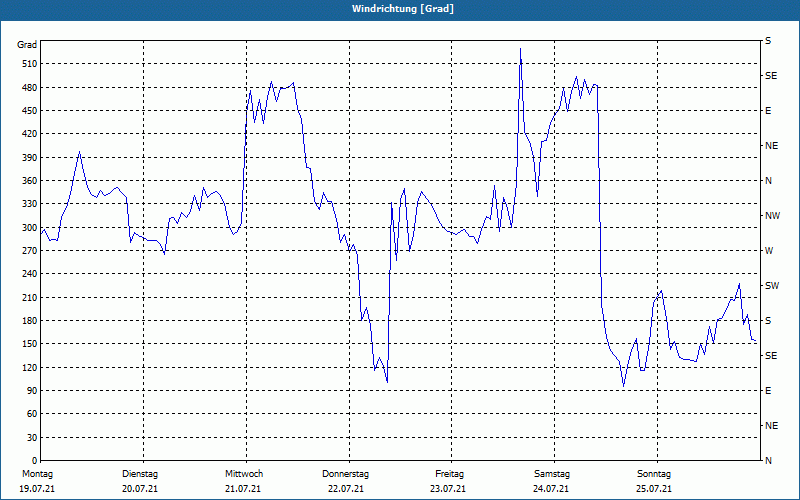Viewport: 800px width, 500px height.
Task: Click the Sonntag day label
Action: coord(654,474)
